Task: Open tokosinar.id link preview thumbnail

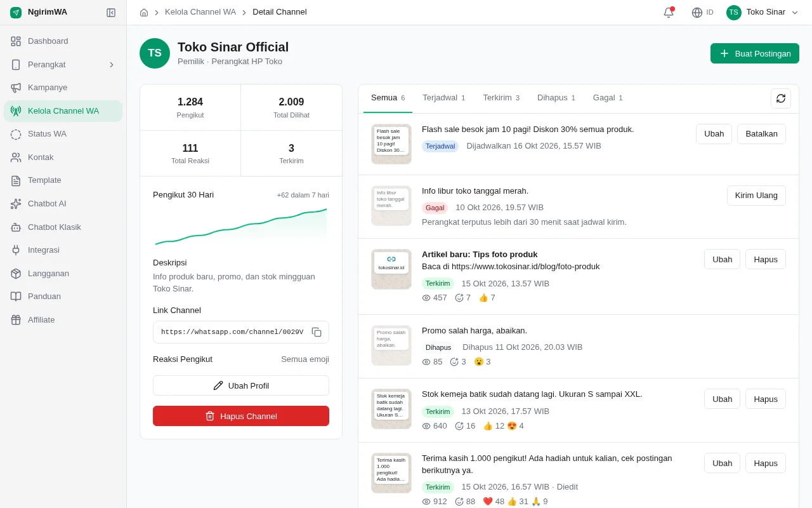Action: coord(391,269)
